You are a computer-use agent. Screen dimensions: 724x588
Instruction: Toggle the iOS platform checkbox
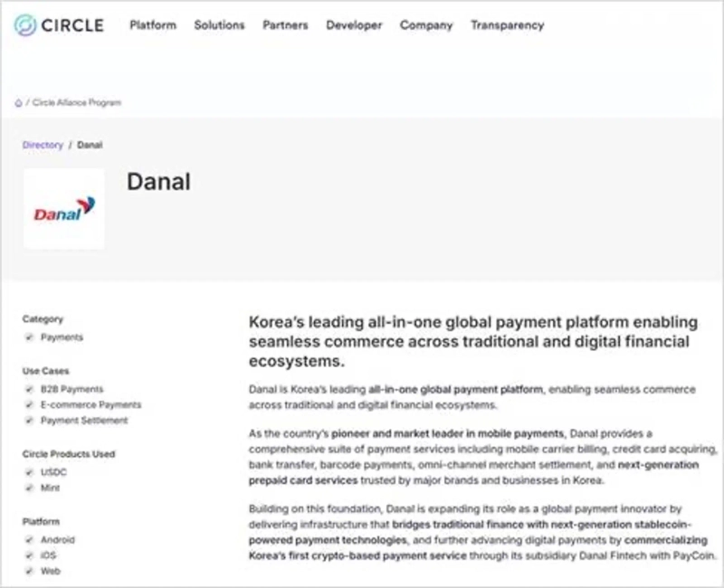point(29,555)
